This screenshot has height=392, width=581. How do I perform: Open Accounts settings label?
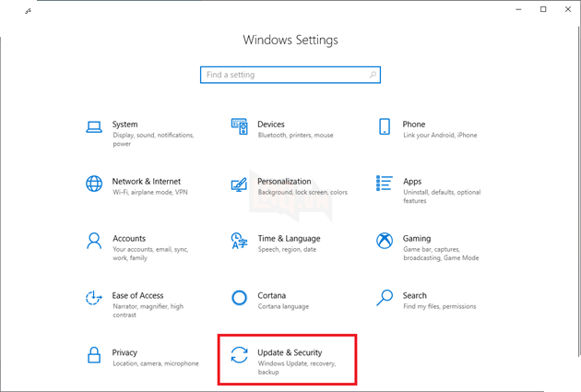(x=129, y=239)
